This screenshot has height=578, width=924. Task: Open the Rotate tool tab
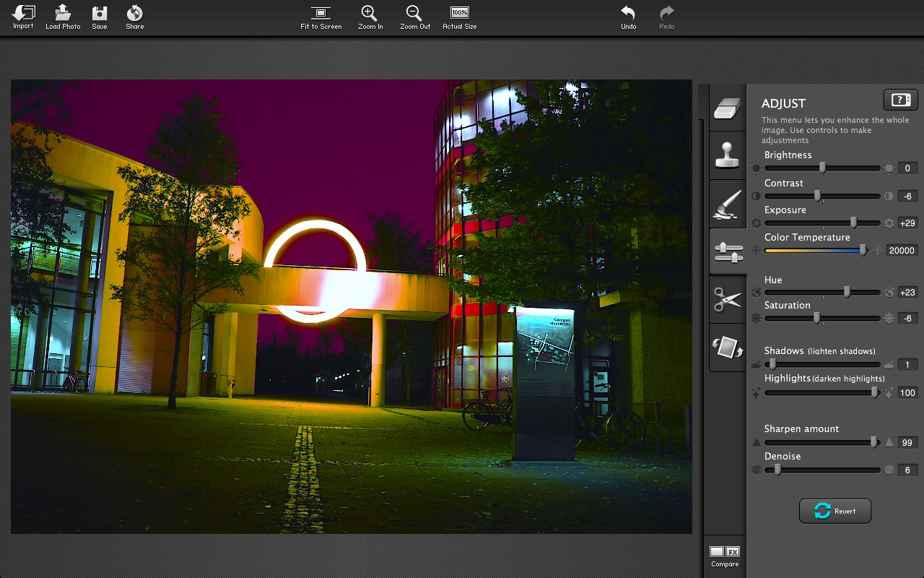click(727, 348)
